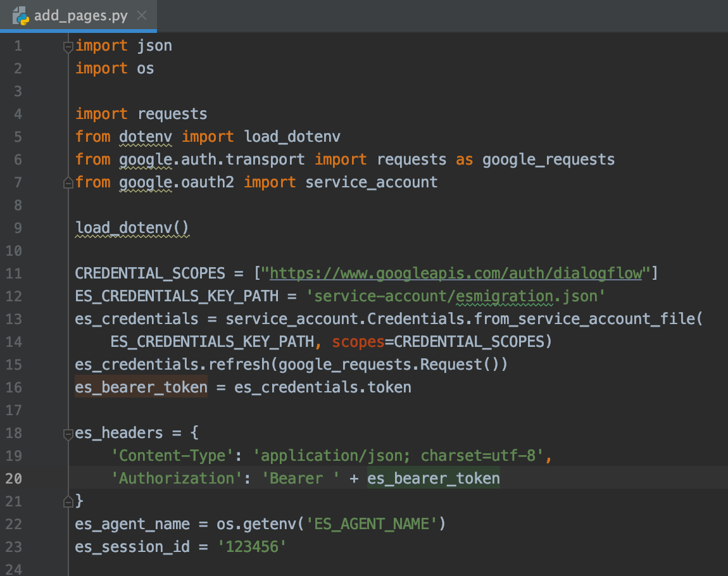Viewport: 728px width, 576px height.
Task: Click the Python file icon in the tab
Action: (x=21, y=16)
